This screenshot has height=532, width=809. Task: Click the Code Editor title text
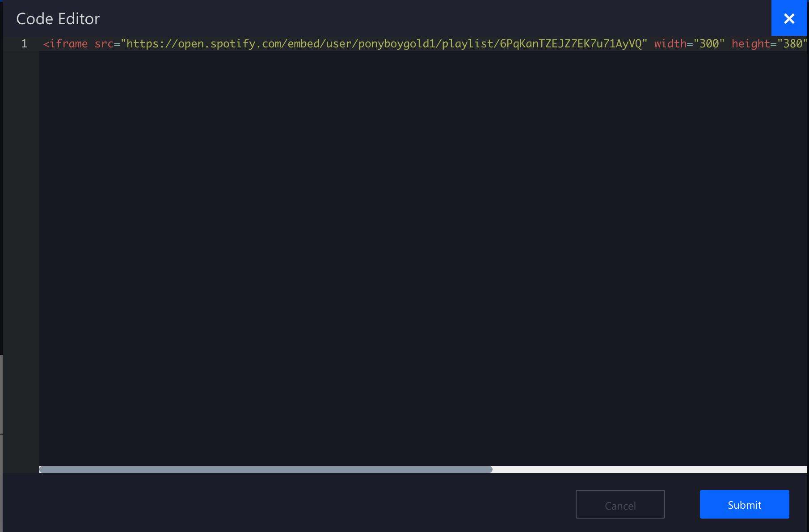pos(58,19)
